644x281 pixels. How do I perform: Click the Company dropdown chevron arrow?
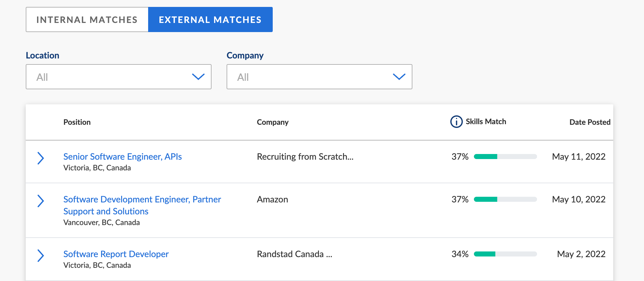coord(399,77)
